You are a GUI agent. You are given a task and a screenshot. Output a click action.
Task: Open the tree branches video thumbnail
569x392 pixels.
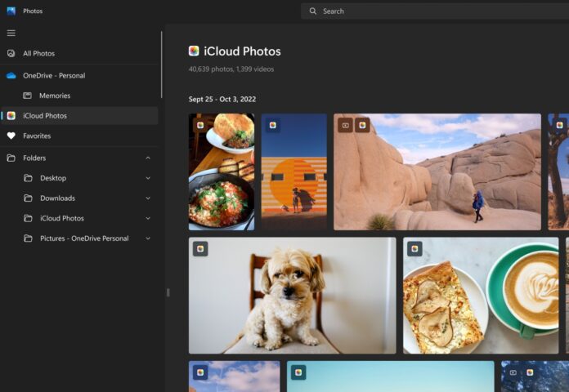click(535, 376)
